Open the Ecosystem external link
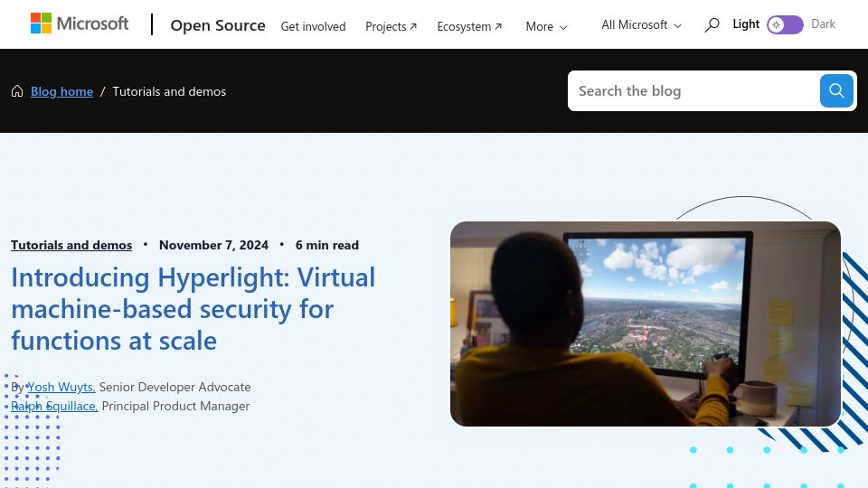 pyautogui.click(x=469, y=26)
